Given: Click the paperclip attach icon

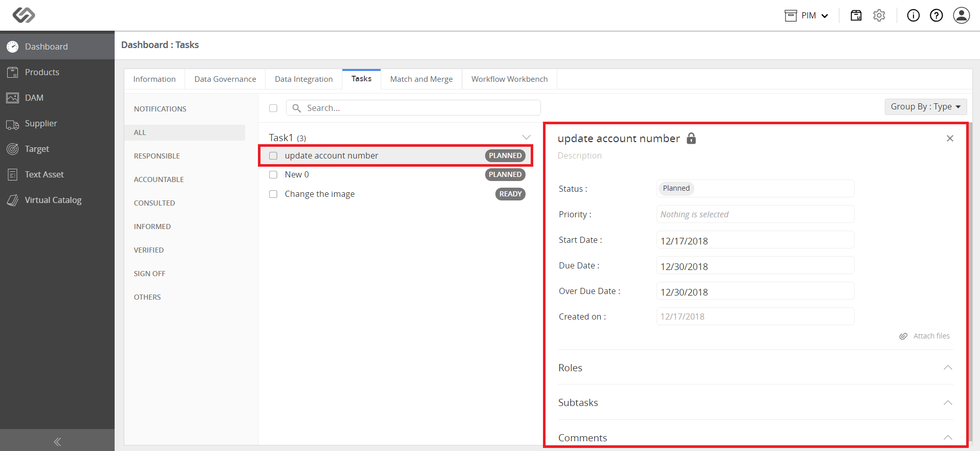Looking at the screenshot, I should pyautogui.click(x=903, y=336).
